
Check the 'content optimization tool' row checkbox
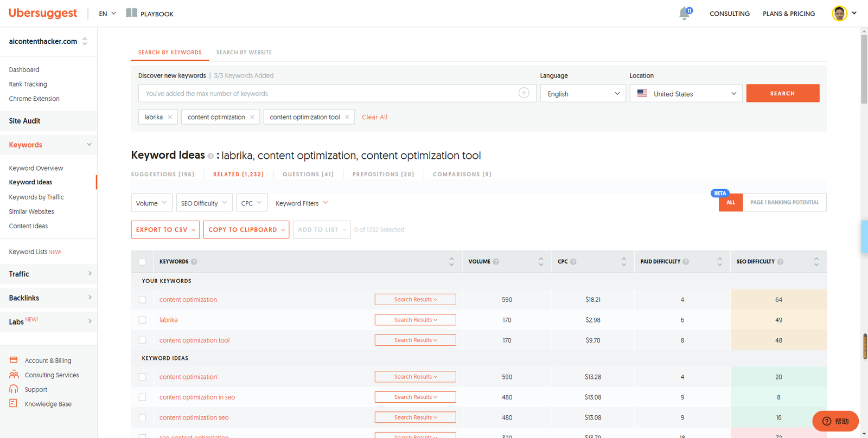142,340
